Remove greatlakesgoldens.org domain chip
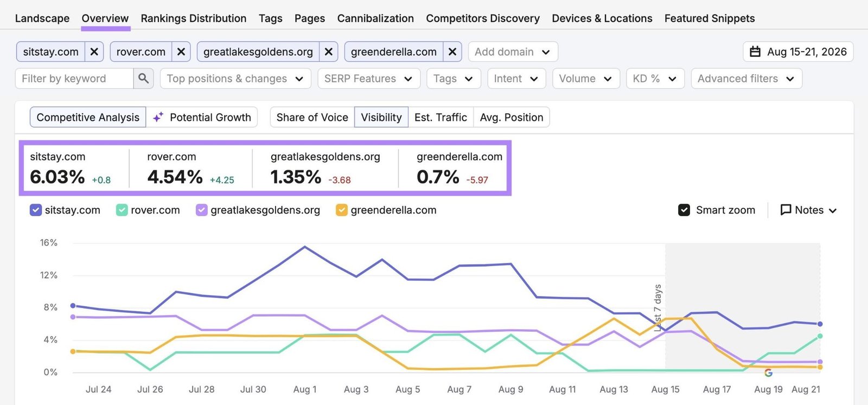This screenshot has width=868, height=405. [328, 52]
